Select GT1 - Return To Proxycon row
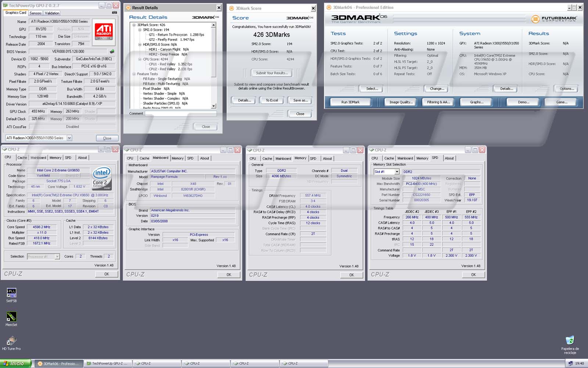 pos(176,35)
